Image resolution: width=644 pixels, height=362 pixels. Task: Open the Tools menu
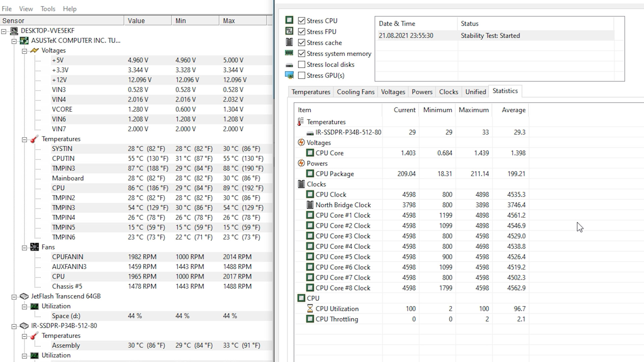(48, 9)
